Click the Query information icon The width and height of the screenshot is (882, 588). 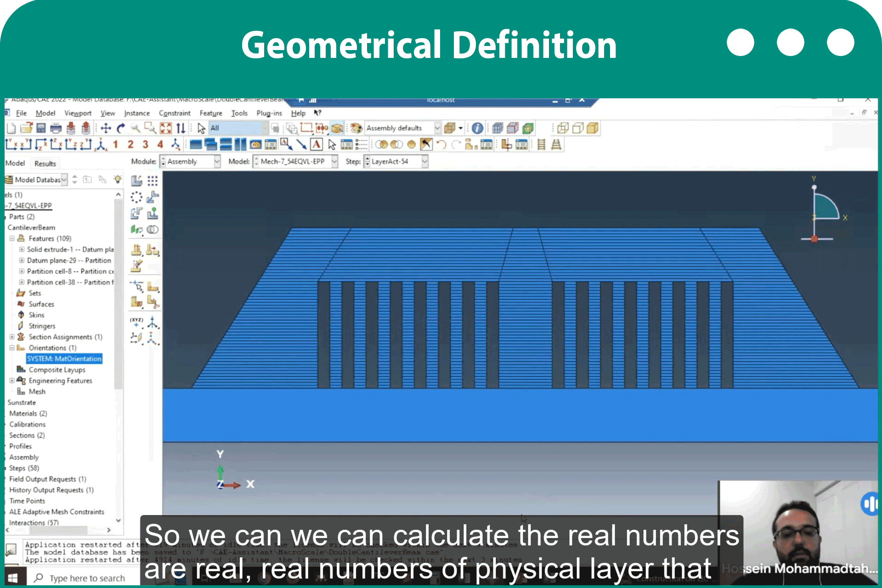pyautogui.click(x=477, y=128)
